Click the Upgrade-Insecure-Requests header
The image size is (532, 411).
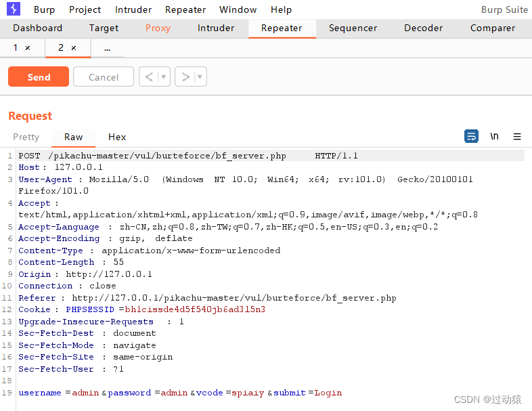(x=101, y=322)
